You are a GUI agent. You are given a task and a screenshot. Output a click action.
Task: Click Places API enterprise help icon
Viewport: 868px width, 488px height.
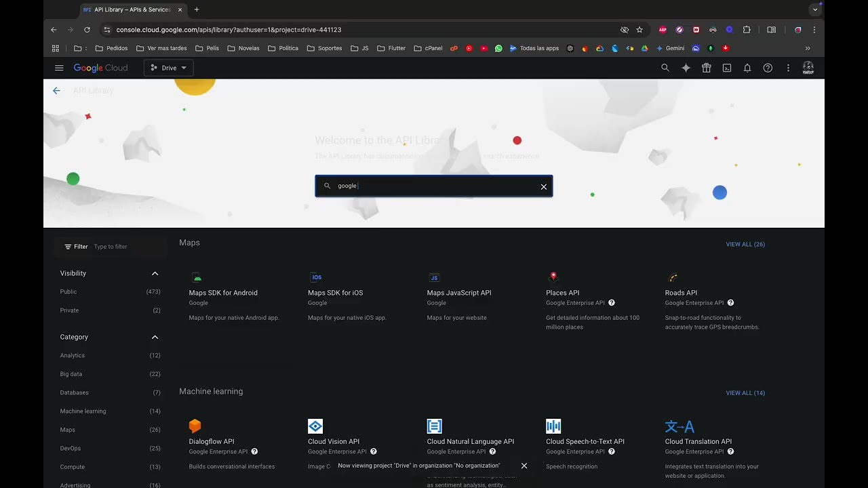tap(612, 303)
